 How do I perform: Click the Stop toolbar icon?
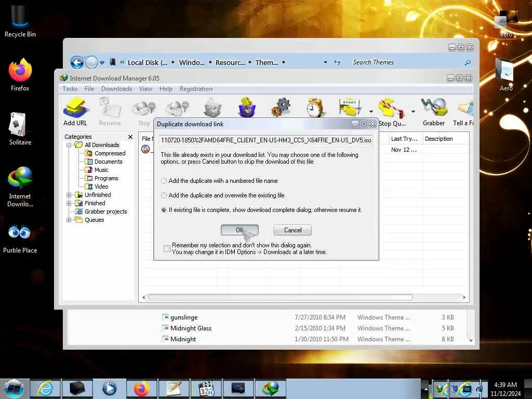[x=144, y=112]
